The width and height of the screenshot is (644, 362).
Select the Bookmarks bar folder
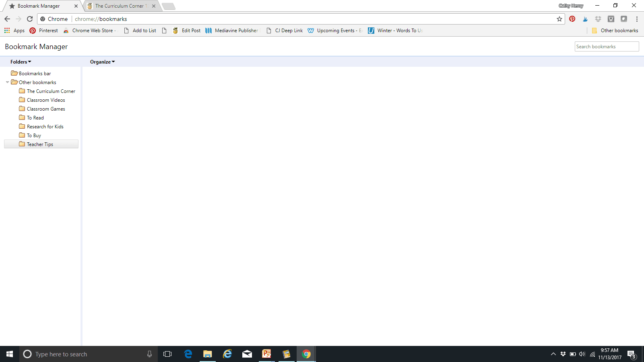(x=31, y=74)
